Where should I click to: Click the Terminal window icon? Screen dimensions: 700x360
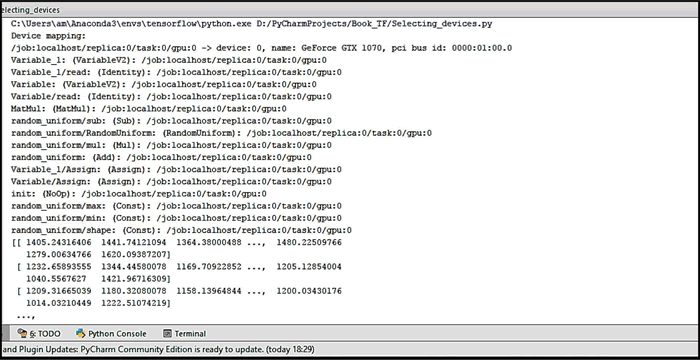[x=167, y=333]
